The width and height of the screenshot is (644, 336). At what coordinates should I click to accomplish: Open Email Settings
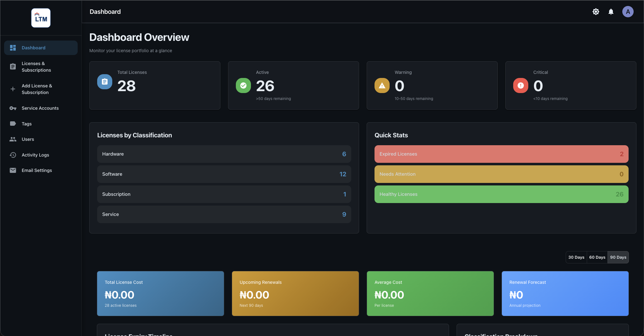pyautogui.click(x=41, y=170)
